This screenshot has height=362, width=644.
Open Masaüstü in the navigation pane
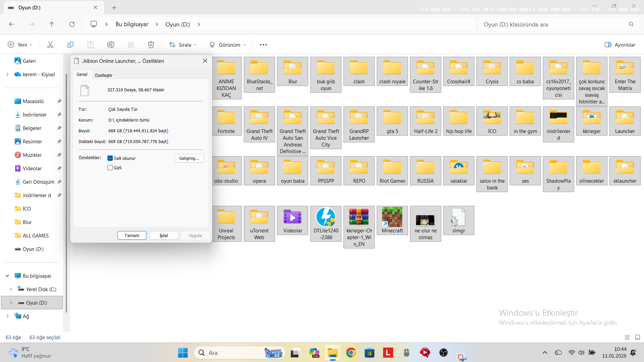click(33, 101)
